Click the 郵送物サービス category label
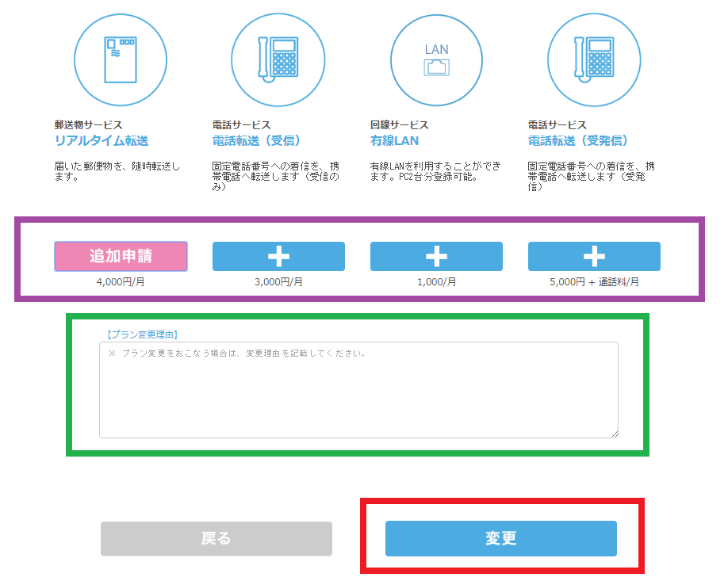 88,125
